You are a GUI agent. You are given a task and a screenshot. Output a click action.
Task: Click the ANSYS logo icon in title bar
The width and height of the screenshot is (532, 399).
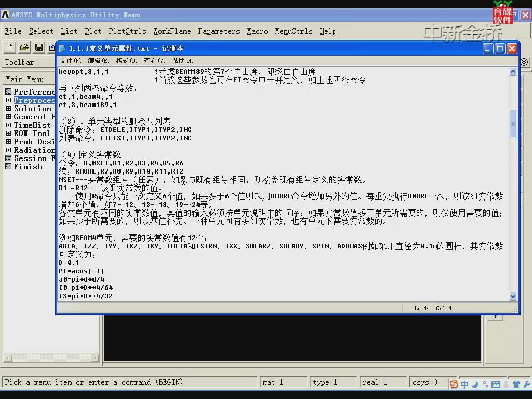[x=5, y=15]
